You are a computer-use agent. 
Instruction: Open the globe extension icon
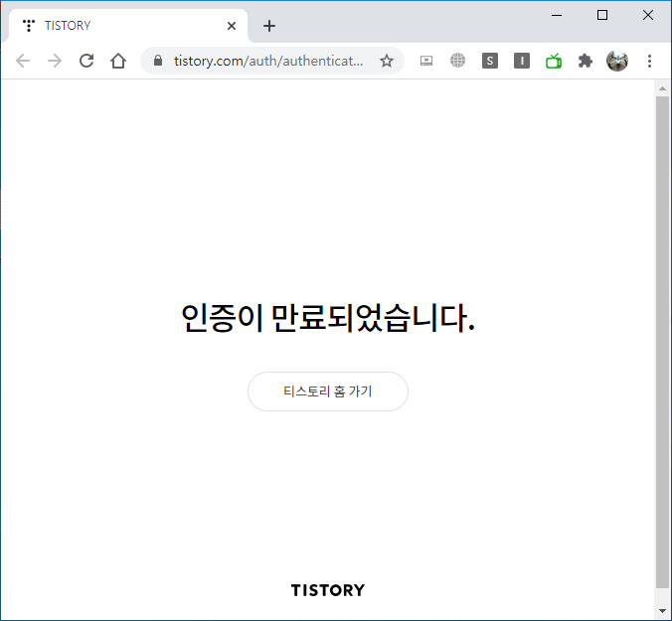457,61
